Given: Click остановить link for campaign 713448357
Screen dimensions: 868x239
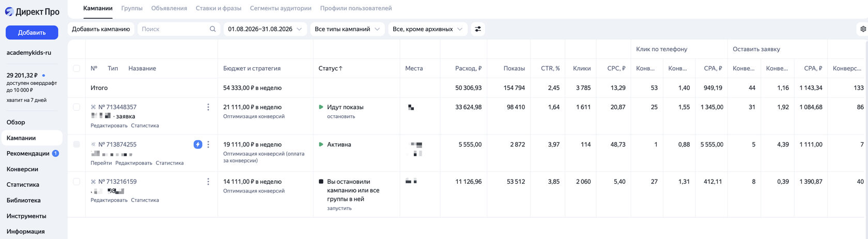Looking at the screenshot, I should coord(341,116).
